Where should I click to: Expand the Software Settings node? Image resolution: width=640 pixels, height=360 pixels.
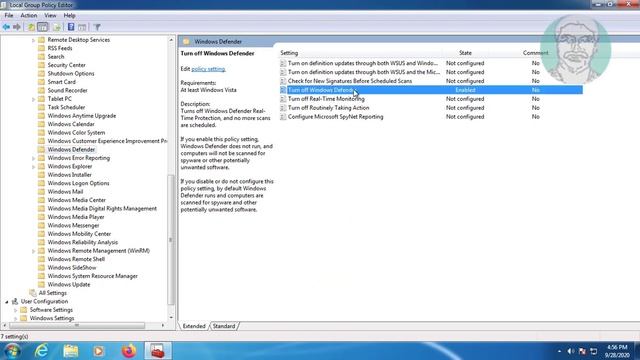[16, 310]
